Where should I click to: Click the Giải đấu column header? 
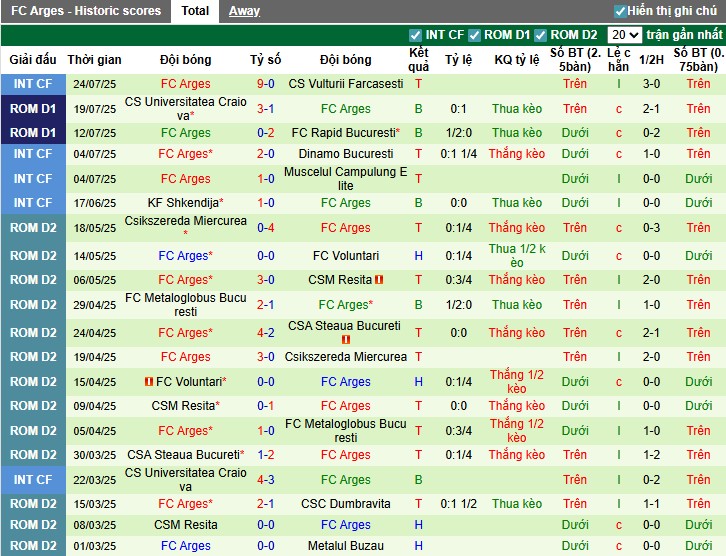tap(33, 60)
